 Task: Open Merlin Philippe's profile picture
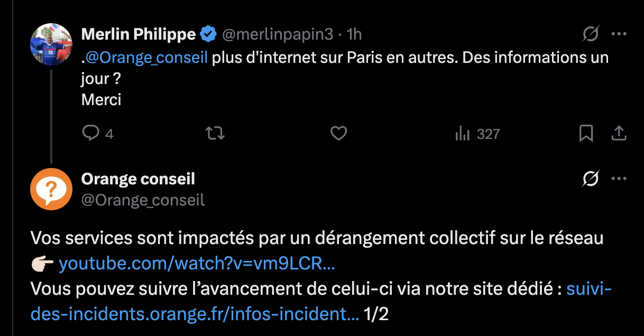[51, 44]
